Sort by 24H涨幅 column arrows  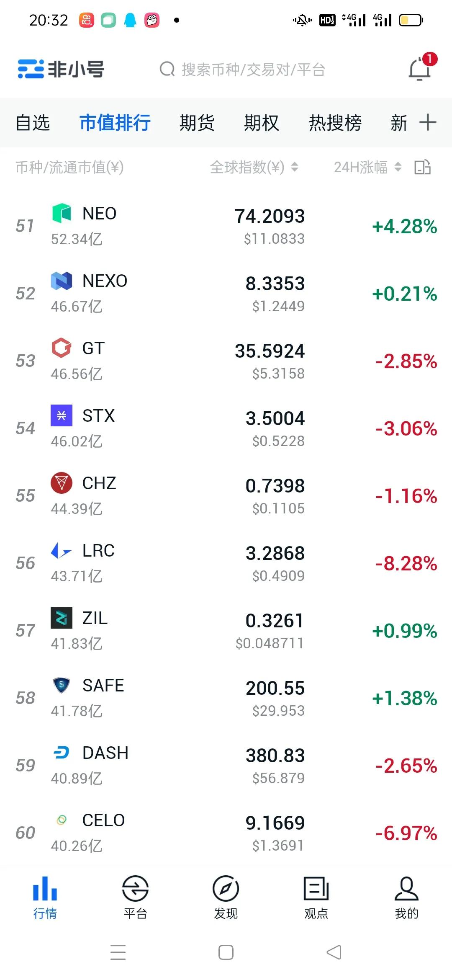398,167
